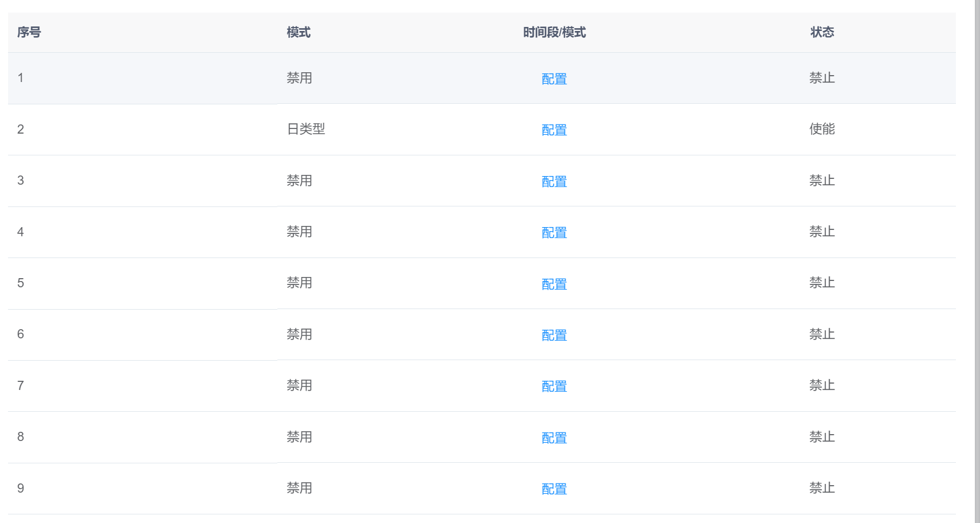Click the 状态 column header
980x523 pixels.
[x=822, y=32]
